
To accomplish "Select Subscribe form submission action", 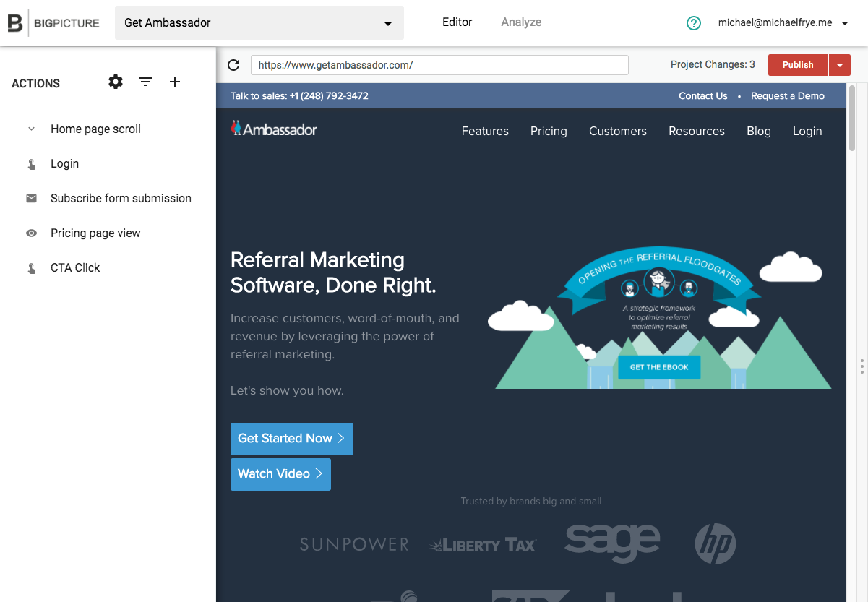I will (121, 198).
